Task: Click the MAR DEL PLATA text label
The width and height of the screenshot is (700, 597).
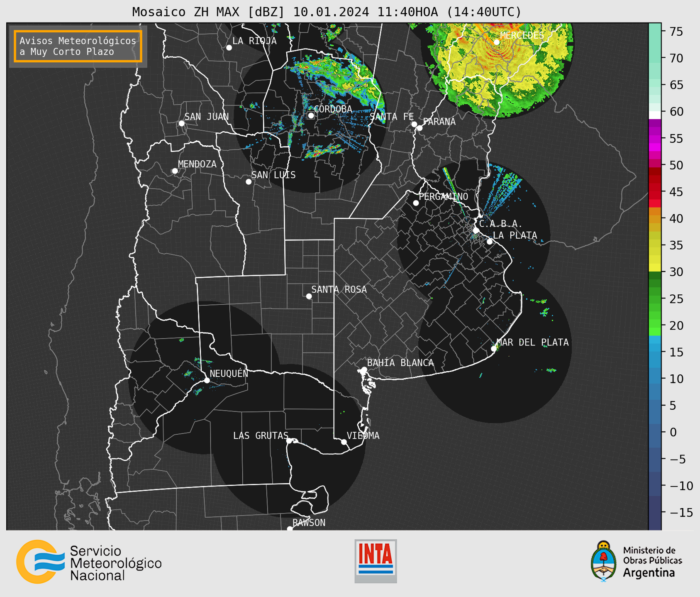Action: tap(532, 343)
